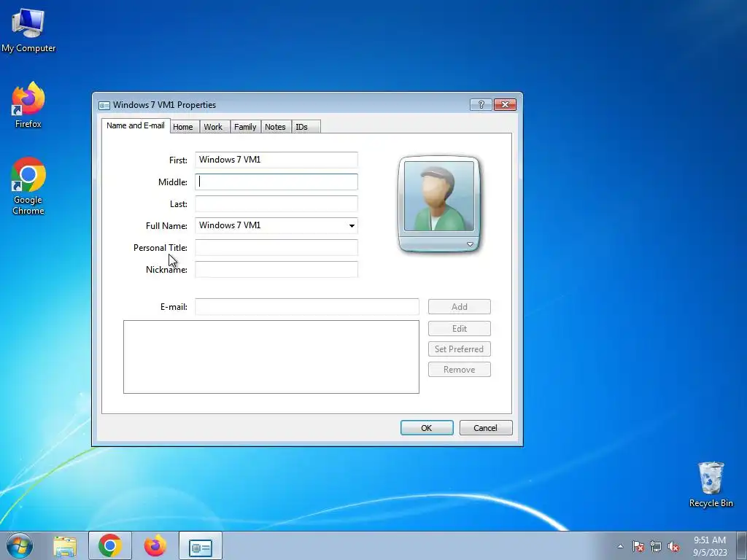Image resolution: width=747 pixels, height=560 pixels.
Task: Click in the E-mail address field
Action: [307, 306]
